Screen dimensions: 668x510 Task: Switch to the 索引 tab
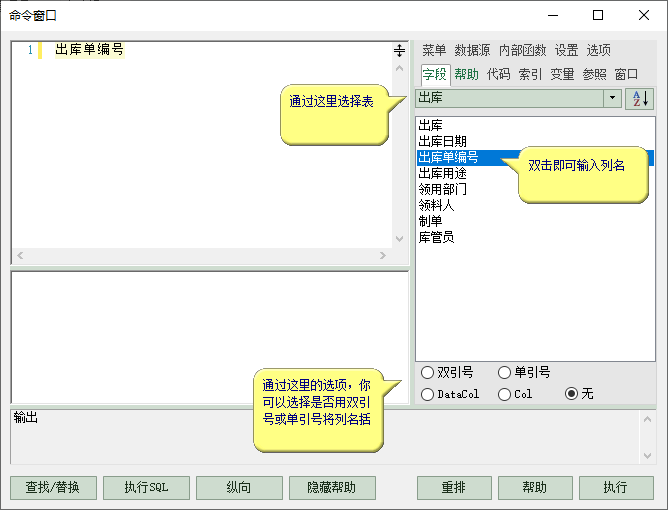pyautogui.click(x=530, y=74)
